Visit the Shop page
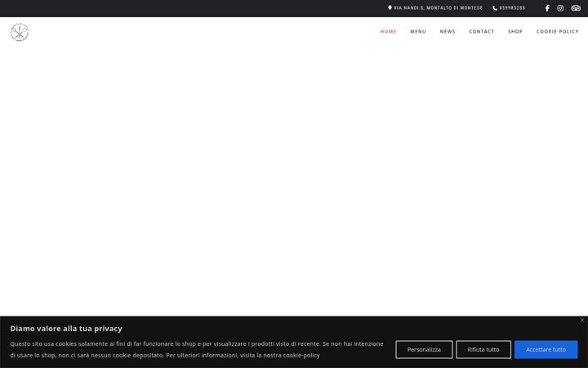This screenshot has width=588, height=368. (515, 32)
